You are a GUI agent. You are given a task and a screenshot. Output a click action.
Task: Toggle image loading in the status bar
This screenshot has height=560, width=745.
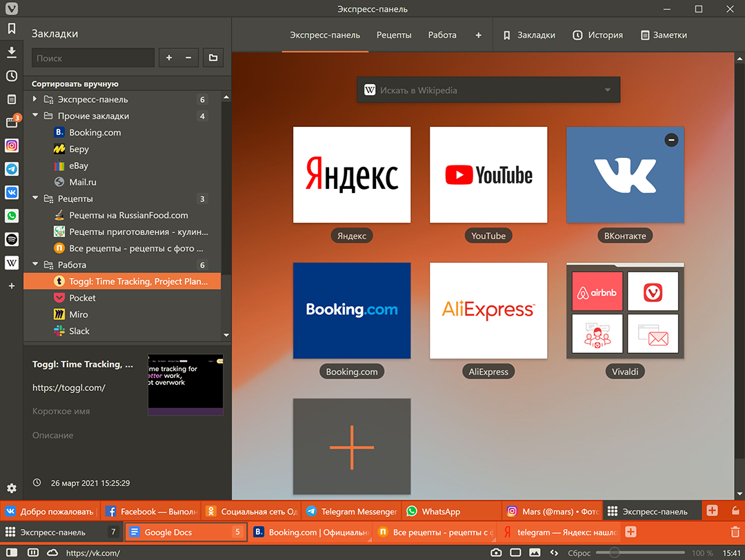pyautogui.click(x=535, y=553)
